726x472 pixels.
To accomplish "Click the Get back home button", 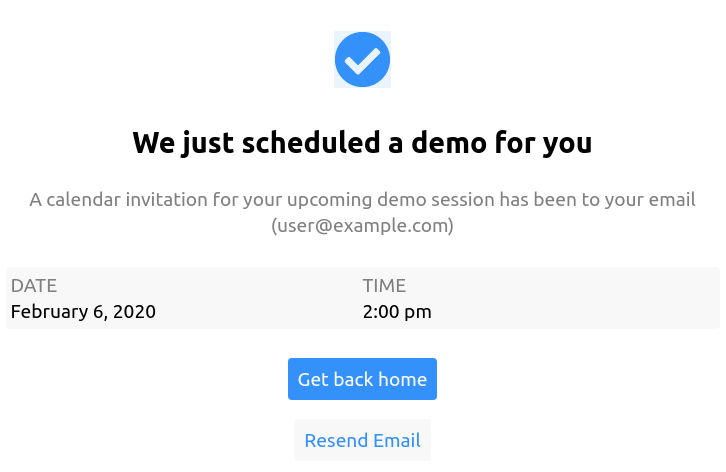I will 362,379.
